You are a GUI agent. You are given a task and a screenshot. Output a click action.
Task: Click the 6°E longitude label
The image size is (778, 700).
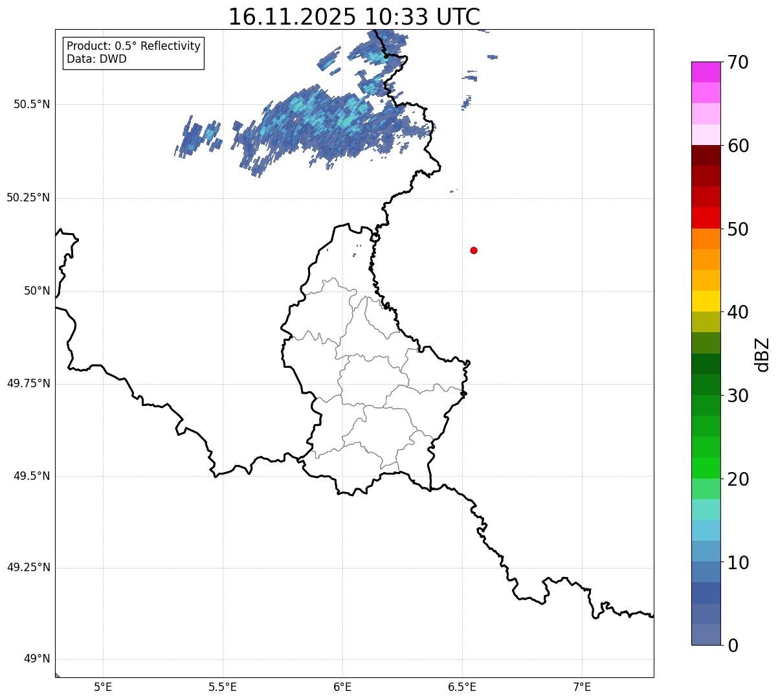tap(342, 687)
